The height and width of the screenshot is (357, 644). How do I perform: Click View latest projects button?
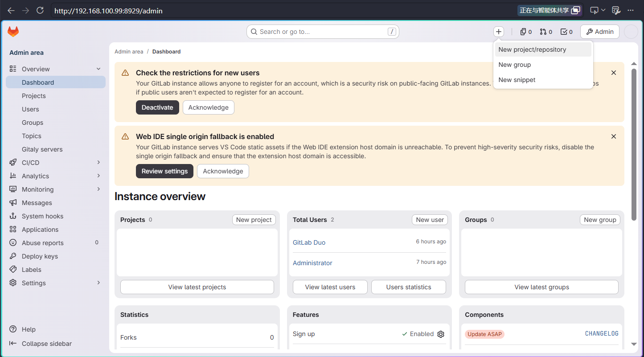point(197,287)
